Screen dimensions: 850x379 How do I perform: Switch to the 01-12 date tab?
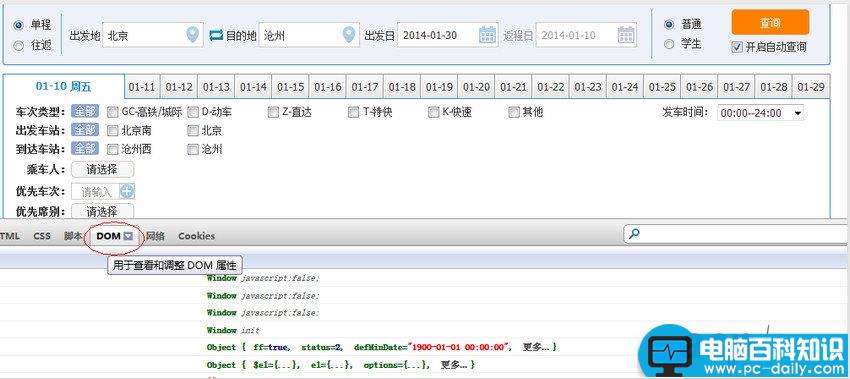pyautogui.click(x=179, y=87)
